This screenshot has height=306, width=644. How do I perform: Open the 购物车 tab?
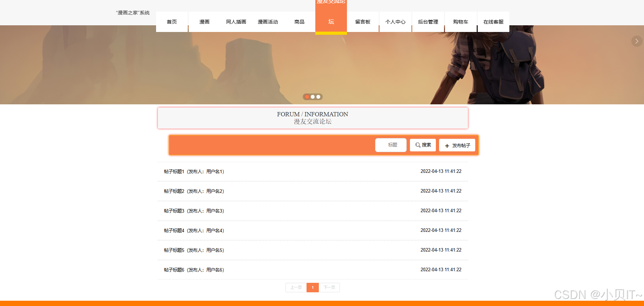[x=461, y=22]
